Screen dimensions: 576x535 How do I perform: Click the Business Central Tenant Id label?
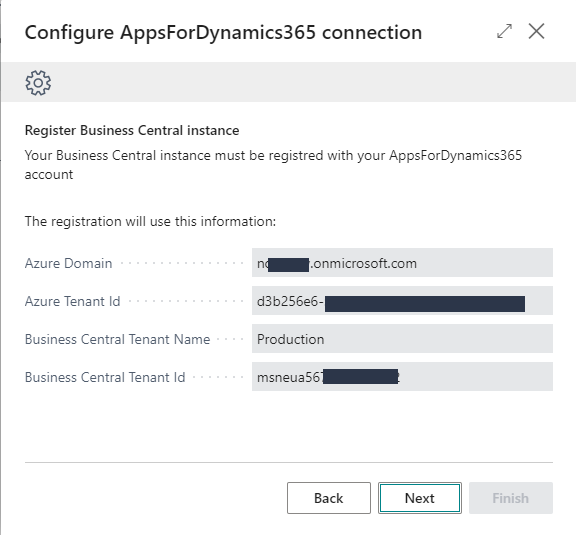[105, 377]
